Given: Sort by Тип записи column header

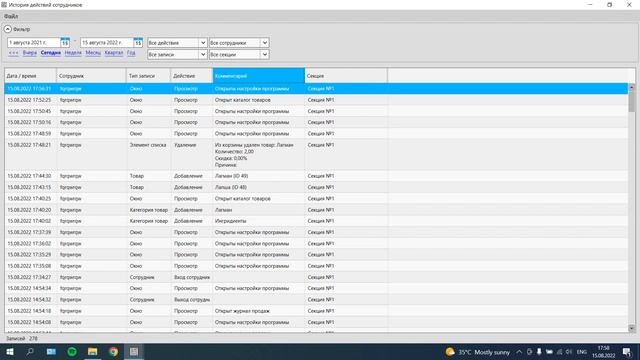Looking at the screenshot, I should point(149,76).
